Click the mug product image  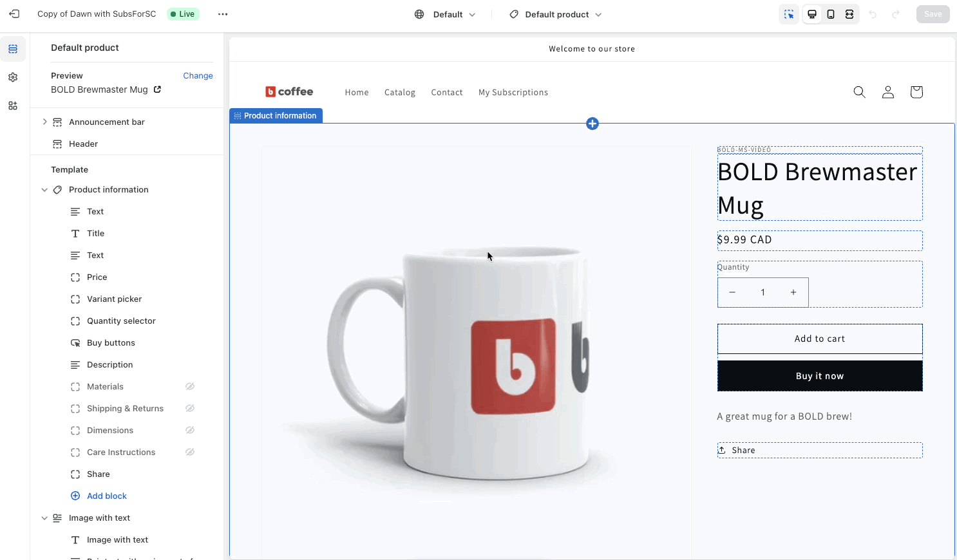(477, 360)
